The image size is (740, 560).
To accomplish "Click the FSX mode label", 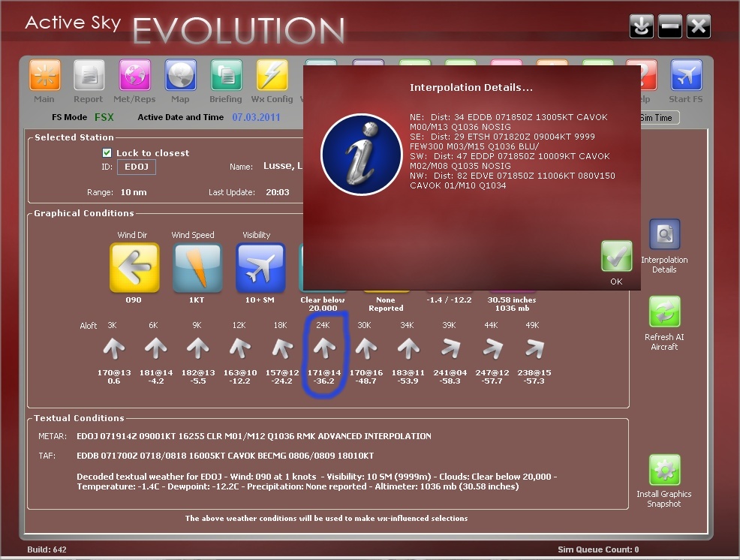I will (x=104, y=117).
